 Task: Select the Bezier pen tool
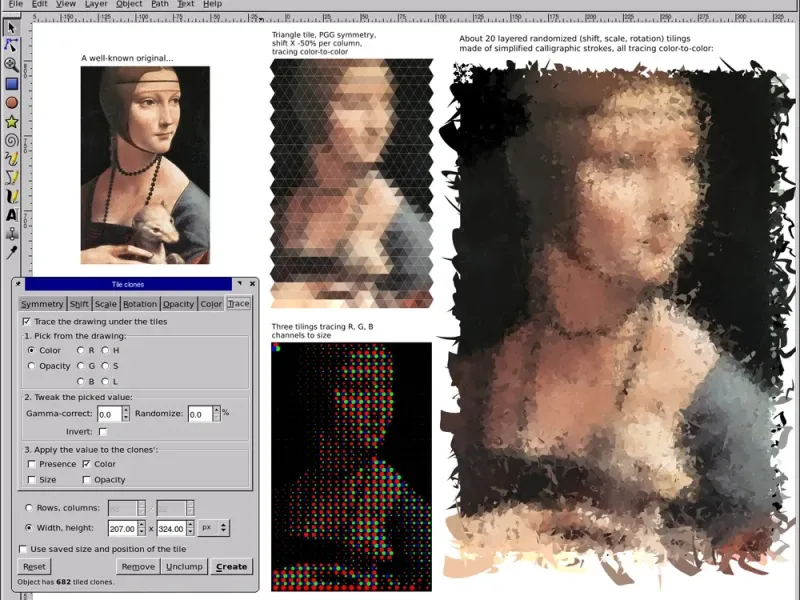[11, 178]
